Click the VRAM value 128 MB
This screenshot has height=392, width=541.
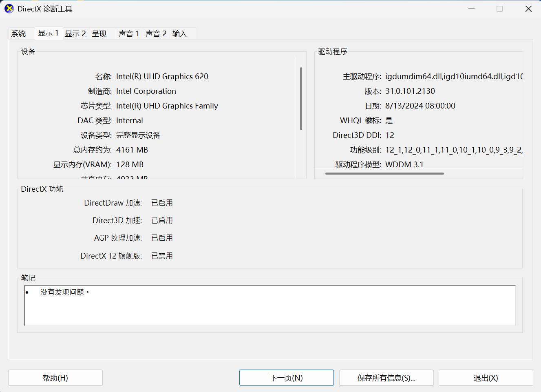point(130,164)
